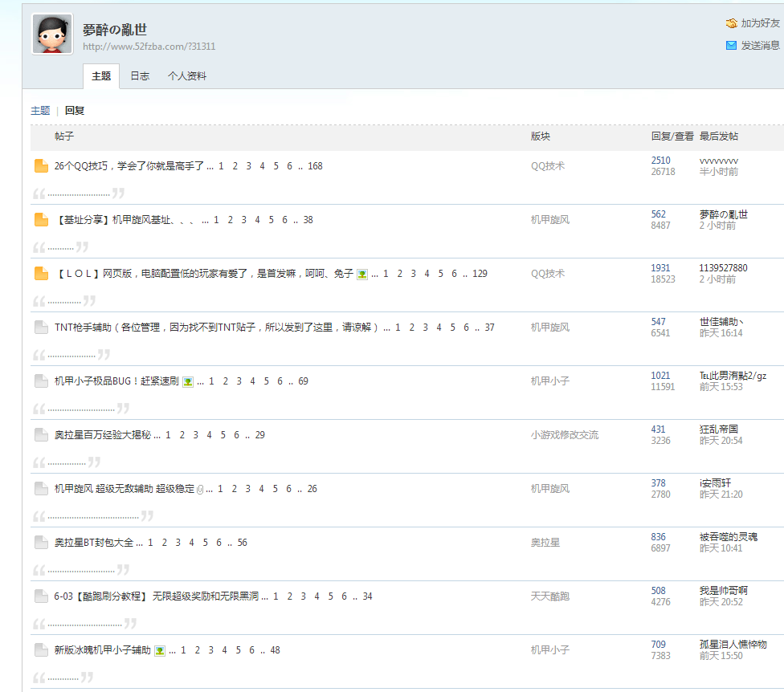The height and width of the screenshot is (692, 784).
Task: Open the 日志 tab
Action: [x=140, y=76]
